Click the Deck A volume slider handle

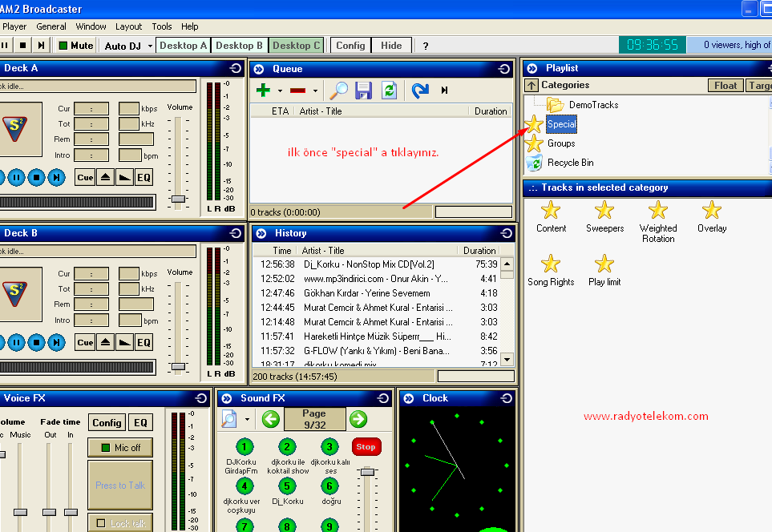(x=178, y=198)
